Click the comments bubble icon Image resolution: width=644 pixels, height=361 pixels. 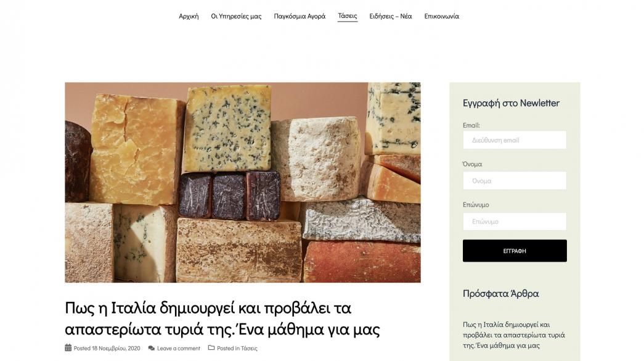152,348
